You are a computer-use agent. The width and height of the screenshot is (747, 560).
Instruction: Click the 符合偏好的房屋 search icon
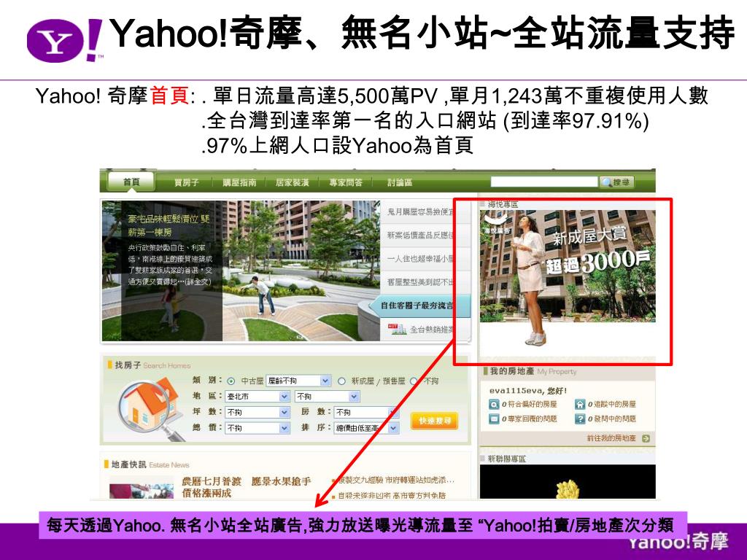[494, 404]
